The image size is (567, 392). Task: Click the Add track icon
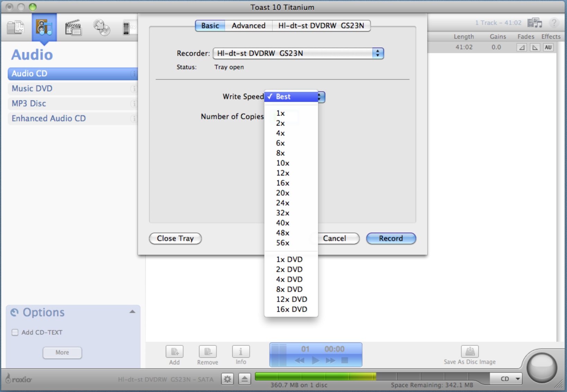click(174, 352)
